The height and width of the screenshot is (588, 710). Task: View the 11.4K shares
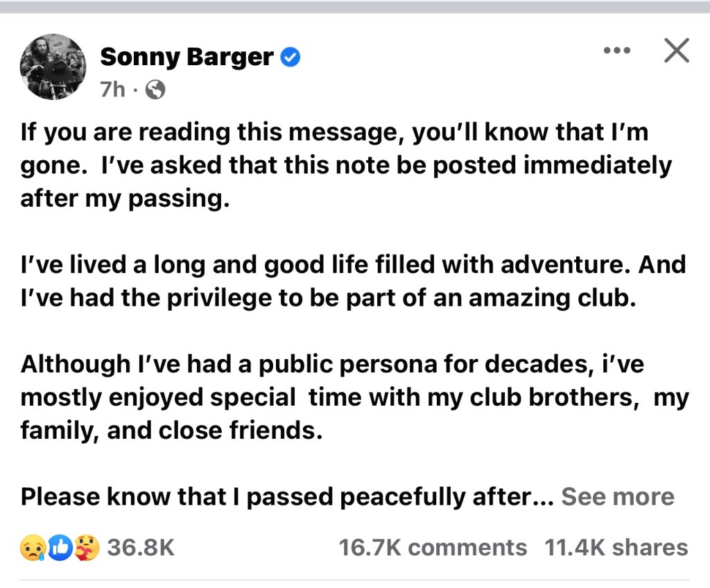[x=616, y=548]
